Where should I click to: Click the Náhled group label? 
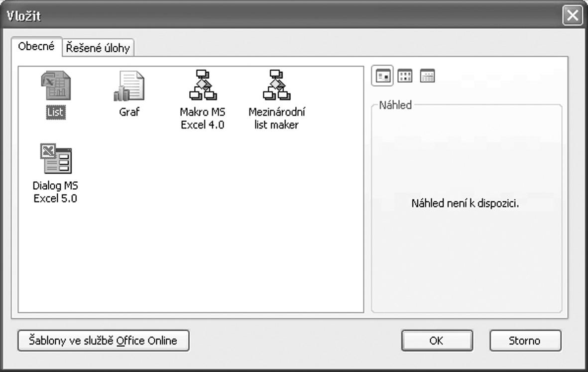pos(395,105)
